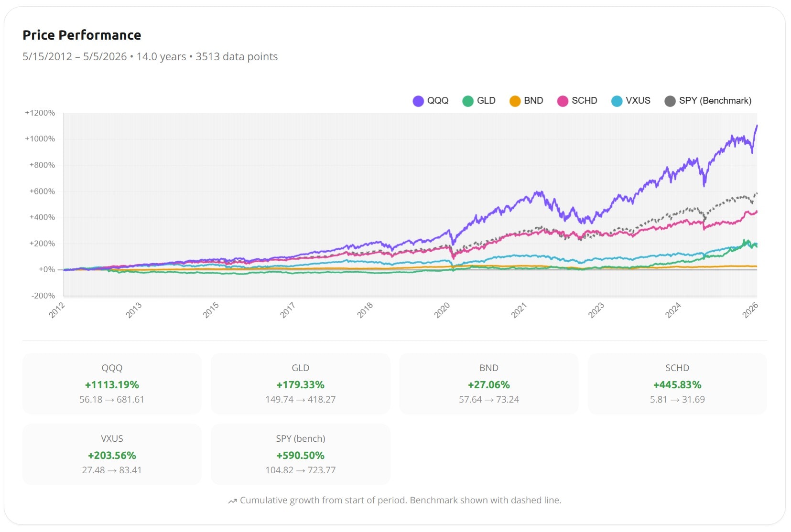The image size is (791, 532).
Task: Click GLD return value +179.33%
Action: point(301,385)
